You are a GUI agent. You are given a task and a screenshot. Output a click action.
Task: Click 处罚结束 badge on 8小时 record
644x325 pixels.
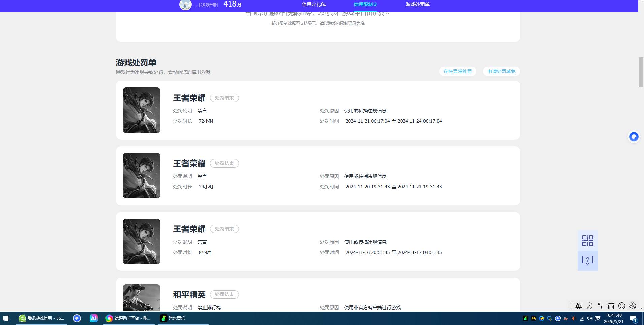click(225, 229)
